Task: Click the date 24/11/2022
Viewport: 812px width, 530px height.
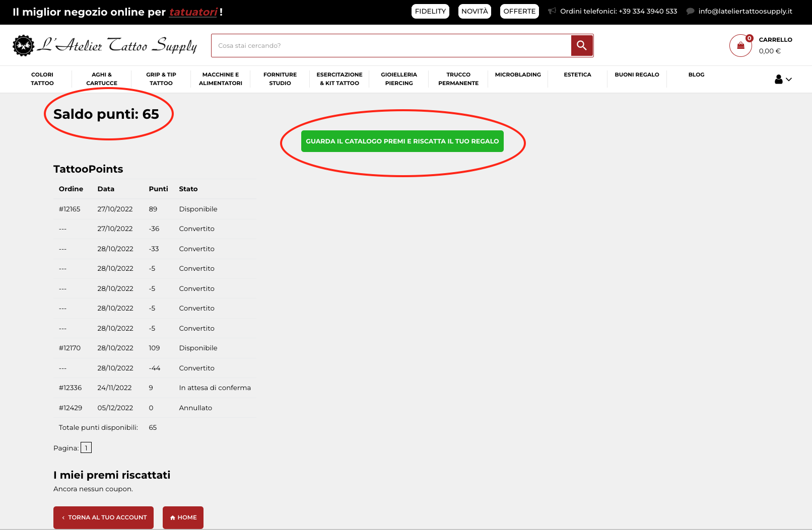Action: [x=114, y=388]
